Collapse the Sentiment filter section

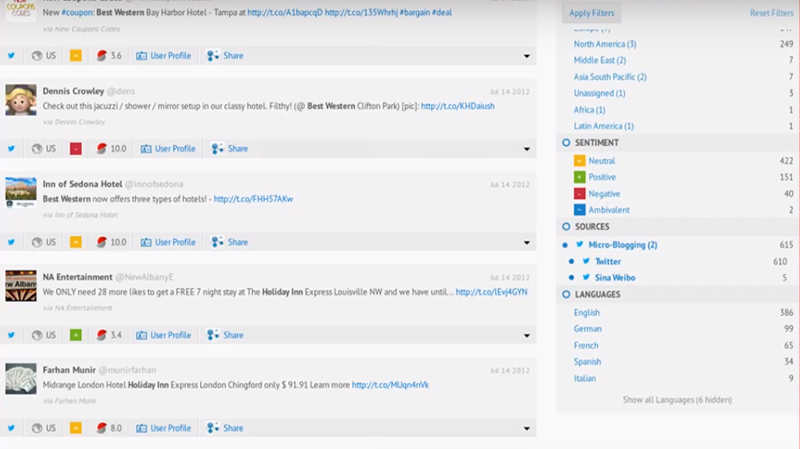click(566, 143)
